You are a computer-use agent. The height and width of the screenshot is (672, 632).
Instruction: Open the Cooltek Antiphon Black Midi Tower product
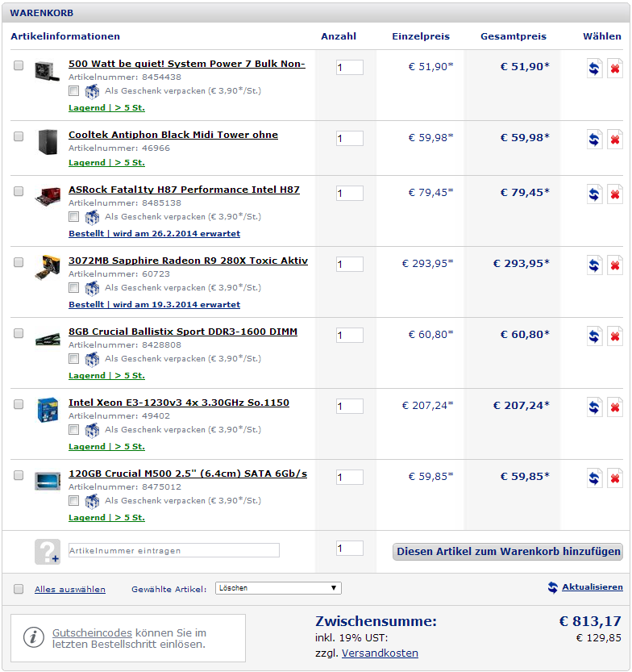173,135
